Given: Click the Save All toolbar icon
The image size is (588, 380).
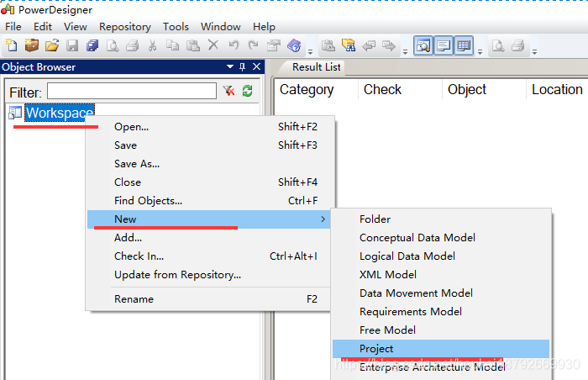Looking at the screenshot, I should coord(92,45).
